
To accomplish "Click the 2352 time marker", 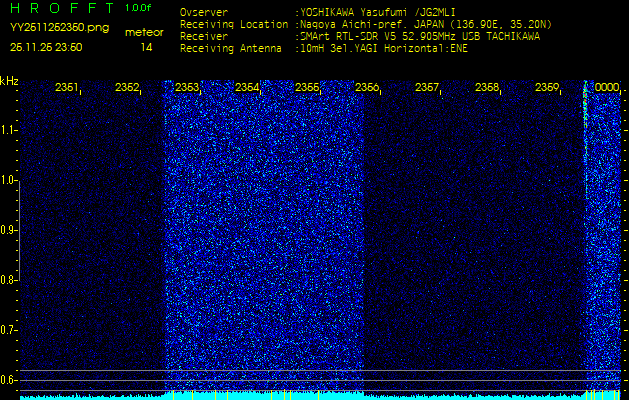I will point(127,87).
